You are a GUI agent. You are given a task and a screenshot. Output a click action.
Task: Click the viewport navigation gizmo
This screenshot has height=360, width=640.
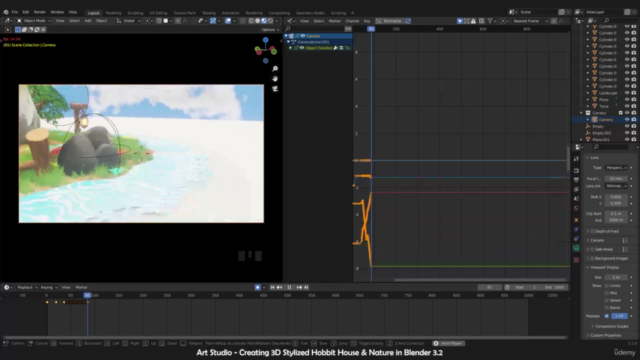(x=266, y=50)
